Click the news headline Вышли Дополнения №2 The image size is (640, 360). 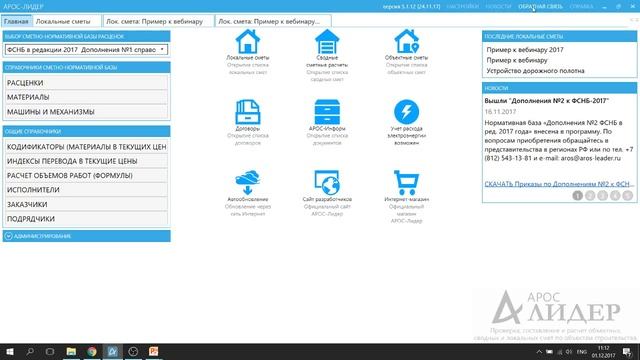547,100
